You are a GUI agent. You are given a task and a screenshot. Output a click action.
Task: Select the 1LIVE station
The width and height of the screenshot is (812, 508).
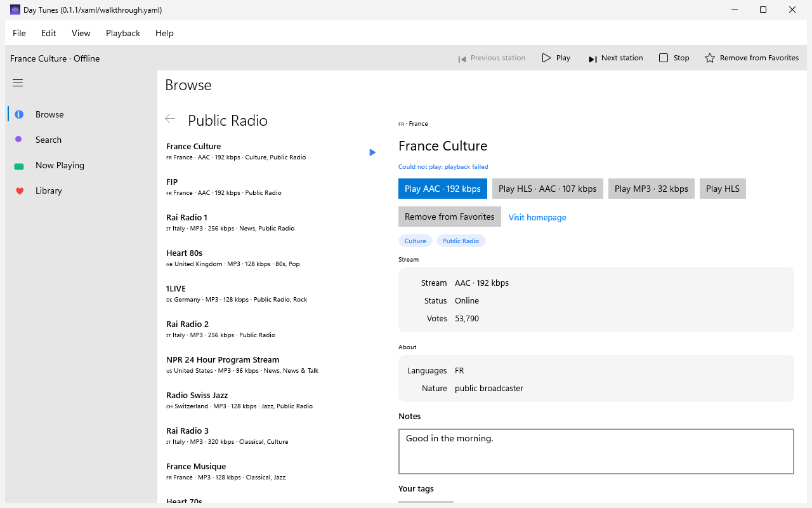[271, 293]
